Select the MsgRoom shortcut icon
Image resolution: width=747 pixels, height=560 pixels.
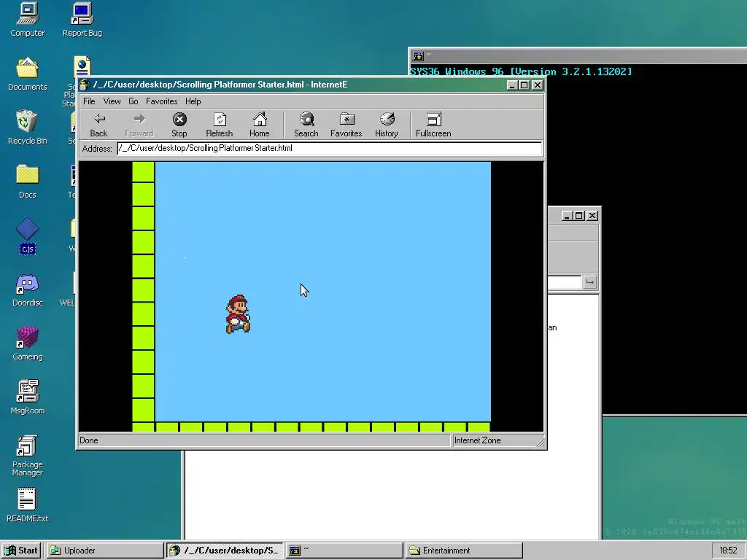click(28, 397)
